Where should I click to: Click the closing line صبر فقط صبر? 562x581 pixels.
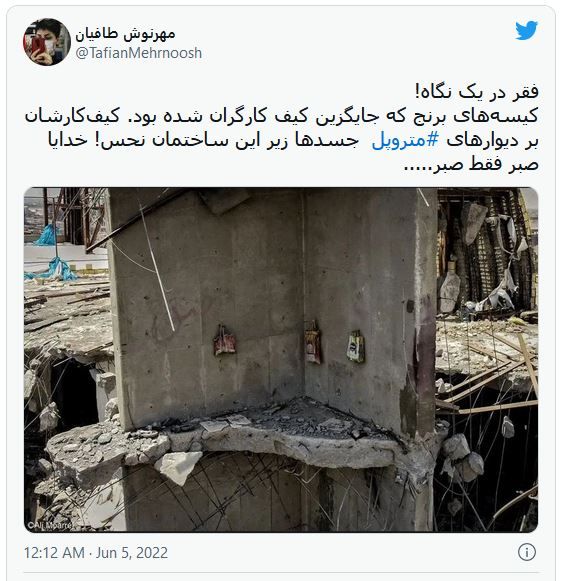pos(470,164)
